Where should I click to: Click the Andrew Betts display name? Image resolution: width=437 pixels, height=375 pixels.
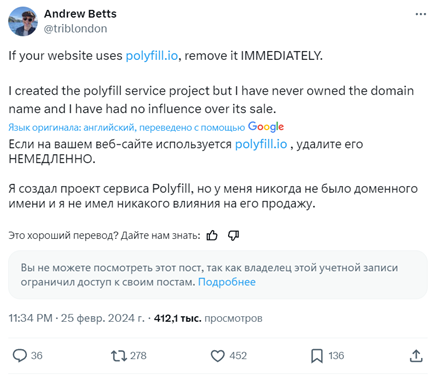point(80,14)
